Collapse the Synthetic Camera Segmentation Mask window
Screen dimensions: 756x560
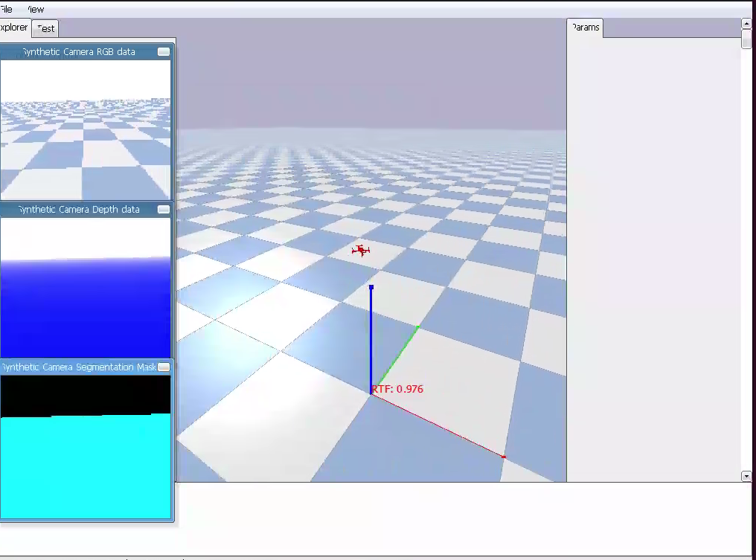coord(164,367)
